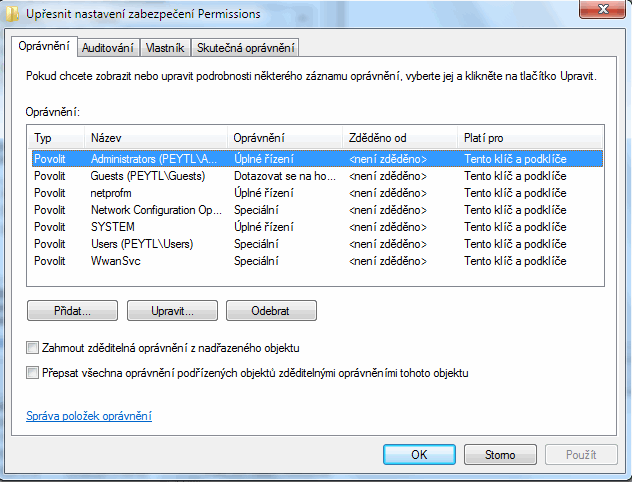Click the Přidat button
The image size is (632, 482).
tap(73, 311)
